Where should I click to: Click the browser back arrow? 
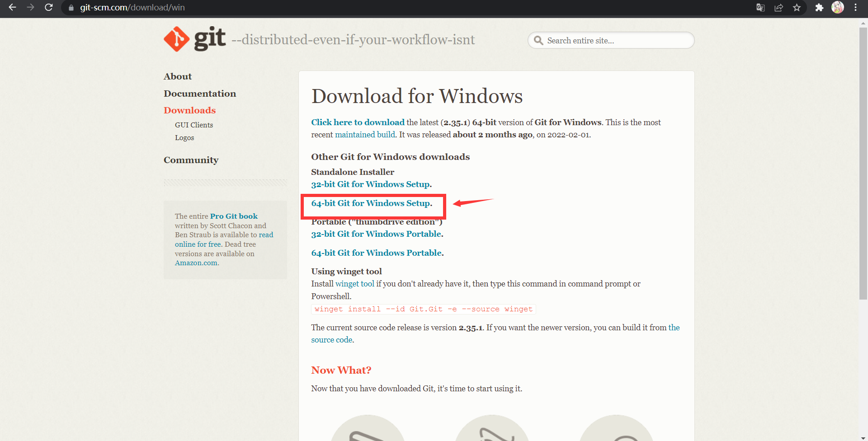point(13,8)
